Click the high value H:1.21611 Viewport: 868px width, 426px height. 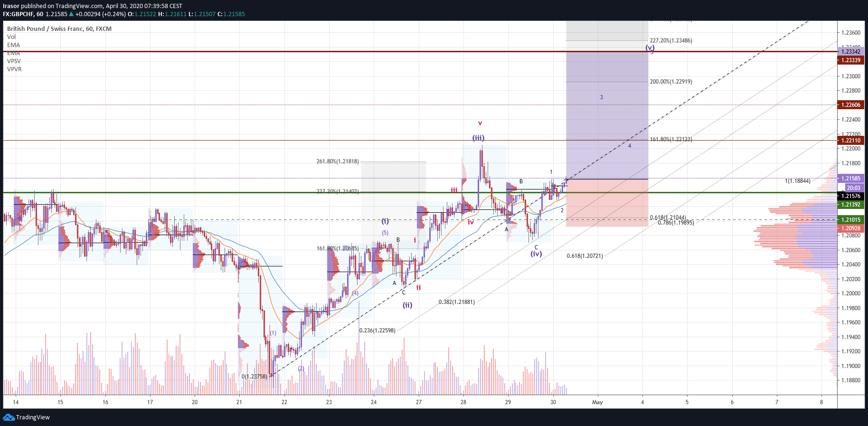click(x=172, y=14)
